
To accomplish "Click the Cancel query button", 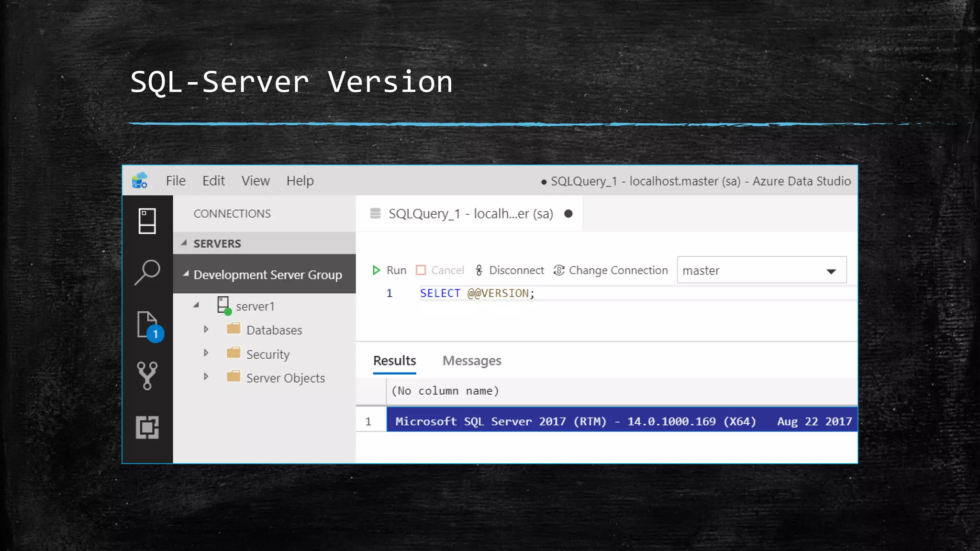I will pyautogui.click(x=440, y=270).
